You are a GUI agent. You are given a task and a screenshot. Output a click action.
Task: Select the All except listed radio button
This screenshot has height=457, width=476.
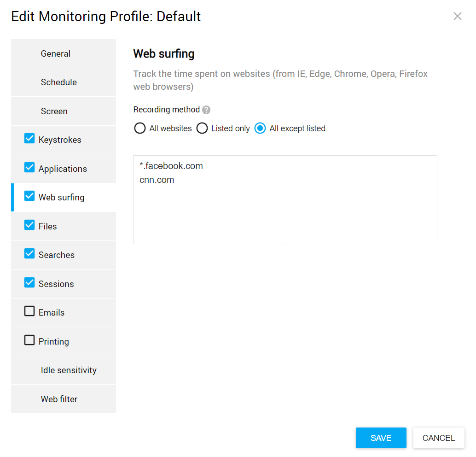coord(260,128)
